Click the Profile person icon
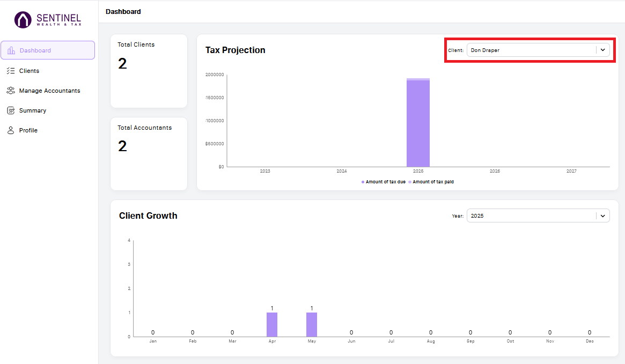Screen dimensions: 625x364 tap(11, 130)
